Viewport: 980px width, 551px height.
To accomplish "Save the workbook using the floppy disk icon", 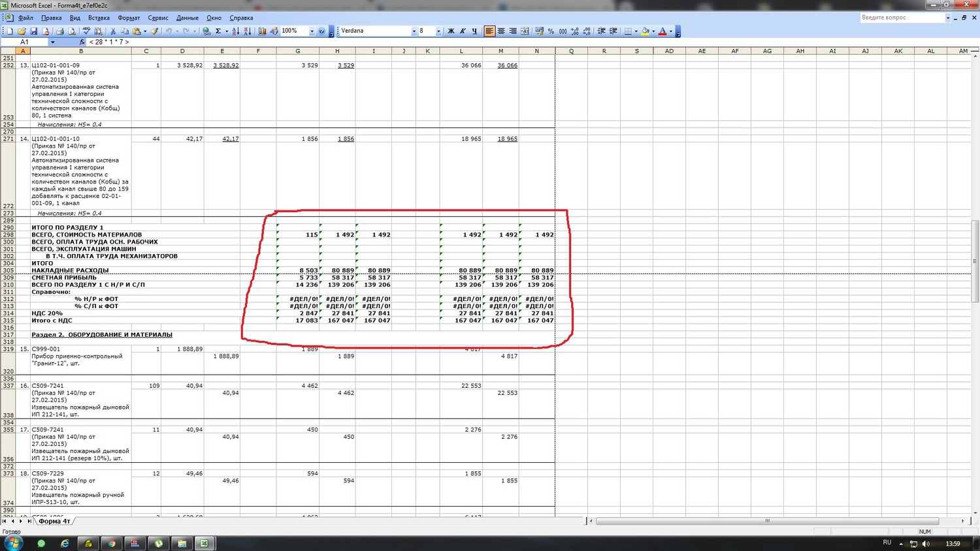I will 33,31.
